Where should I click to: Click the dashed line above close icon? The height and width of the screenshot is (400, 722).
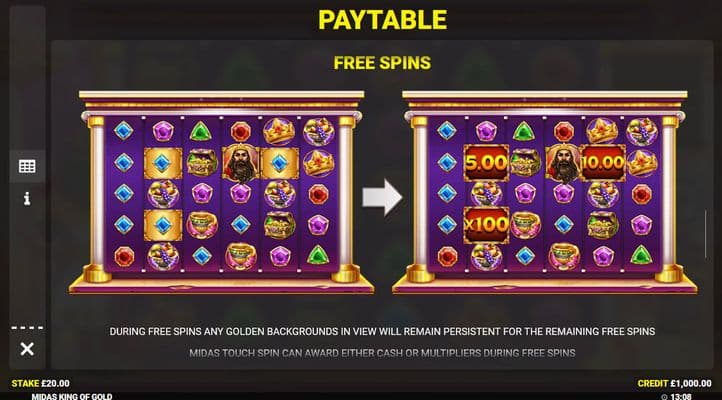[27, 328]
